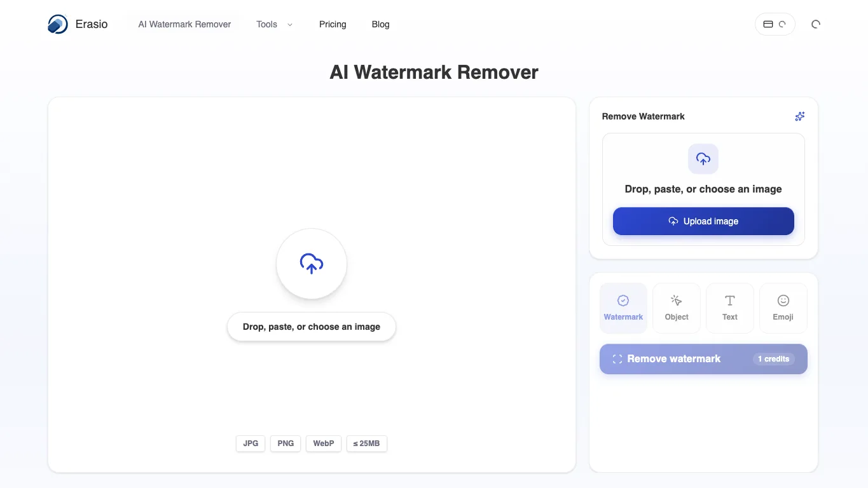Open the Pricing page
The image size is (868, 488).
[x=333, y=24]
